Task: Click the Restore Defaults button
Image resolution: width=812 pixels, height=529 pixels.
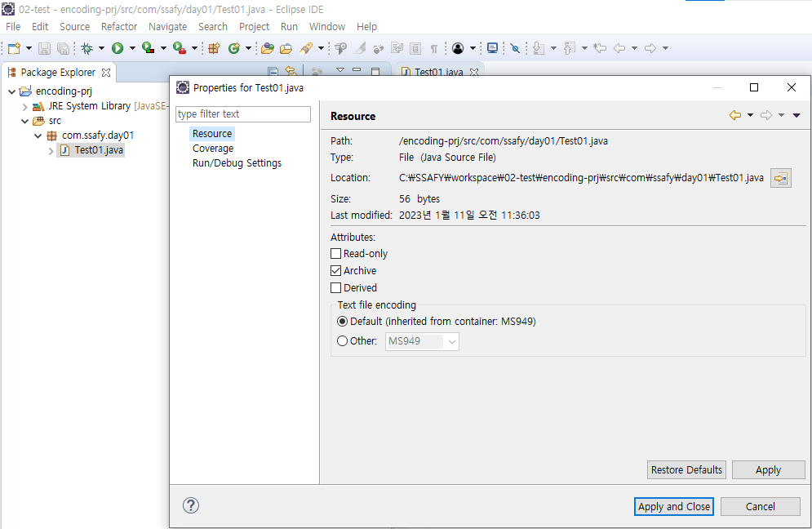Action: [x=686, y=470]
